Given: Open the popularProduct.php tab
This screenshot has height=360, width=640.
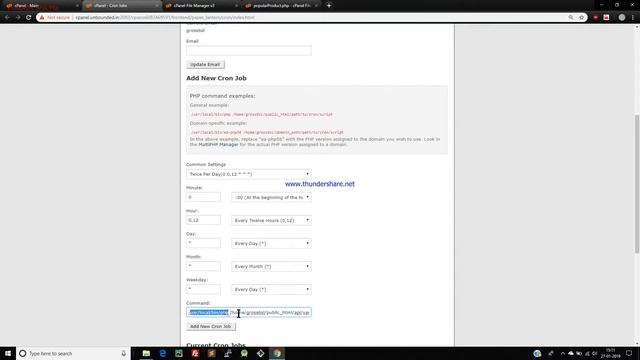Looking at the screenshot, I should pyautogui.click(x=281, y=6).
